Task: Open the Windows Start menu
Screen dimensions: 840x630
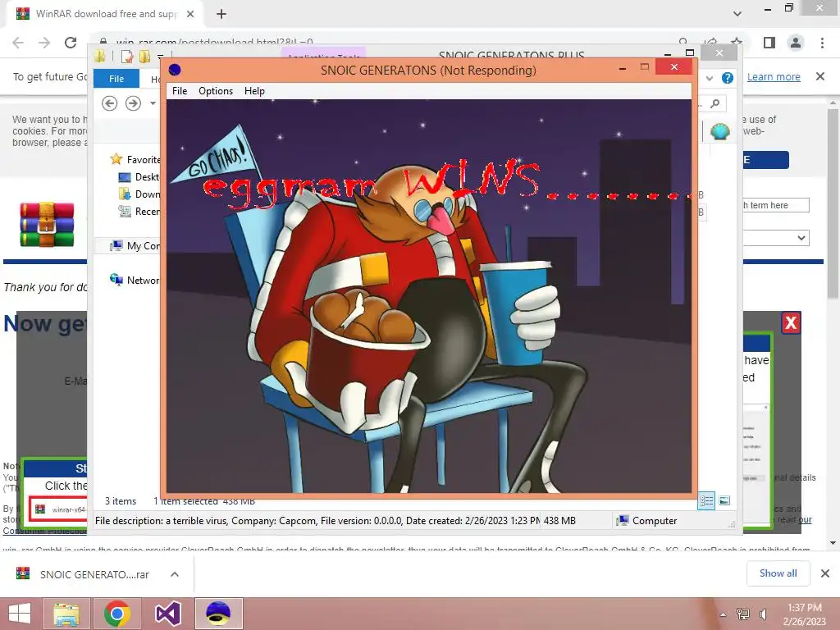Action: click(20, 614)
